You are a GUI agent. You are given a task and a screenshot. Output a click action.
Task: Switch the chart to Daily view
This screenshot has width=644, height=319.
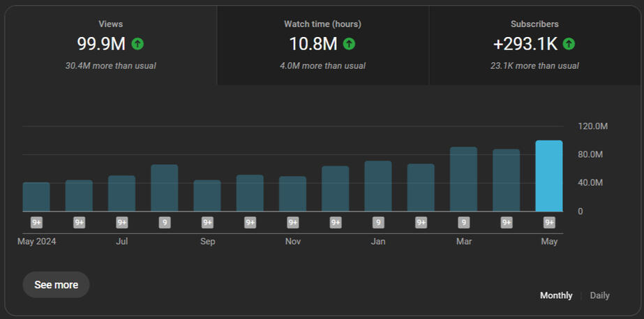(599, 295)
